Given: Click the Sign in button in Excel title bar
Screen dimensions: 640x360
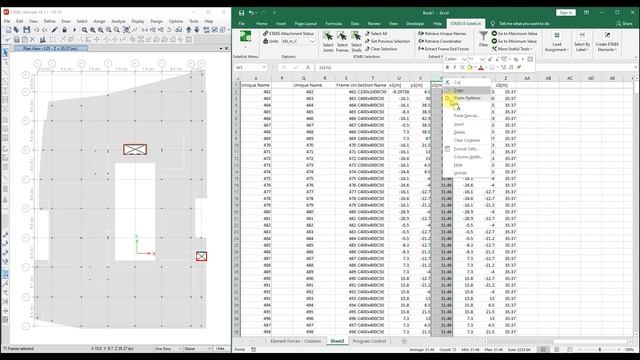Looking at the screenshot, I should [565, 13].
